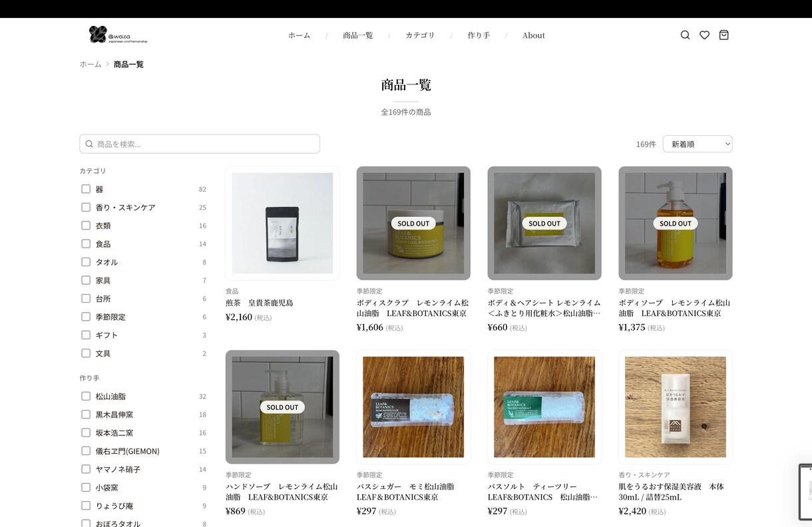Viewport: 812px width, 527px height.
Task: Open ボディスクラブ レモンライム product title
Action: (x=413, y=308)
